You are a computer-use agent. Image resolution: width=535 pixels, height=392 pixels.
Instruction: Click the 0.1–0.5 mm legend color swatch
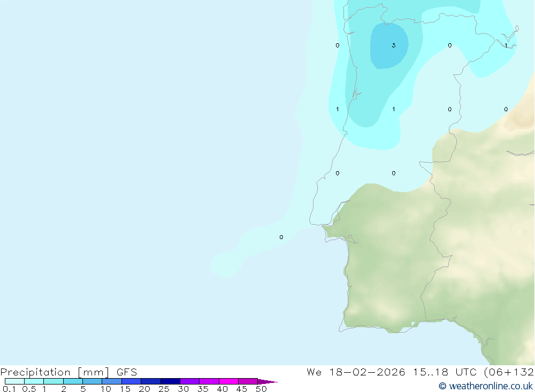pos(14,381)
